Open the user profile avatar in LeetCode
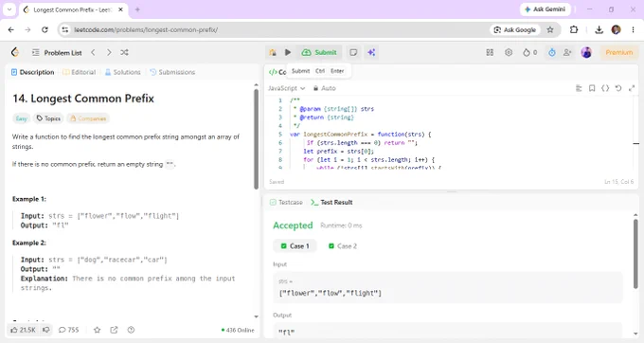 click(x=586, y=52)
